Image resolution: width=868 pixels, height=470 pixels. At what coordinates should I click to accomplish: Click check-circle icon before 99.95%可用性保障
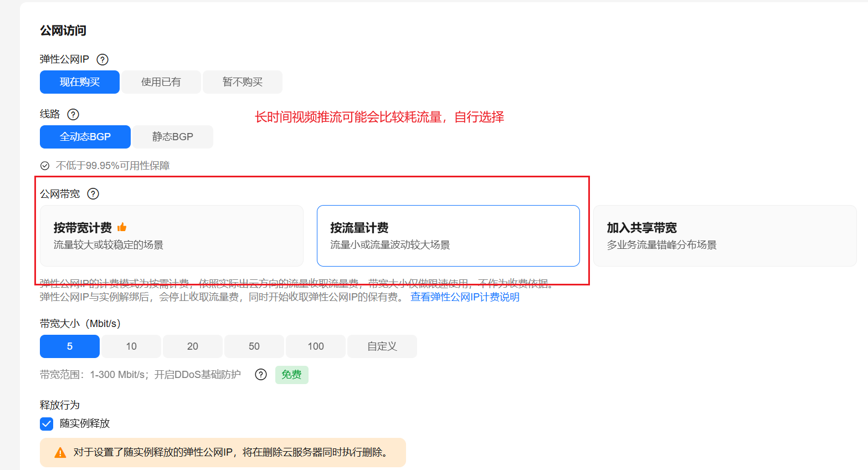tap(45, 166)
